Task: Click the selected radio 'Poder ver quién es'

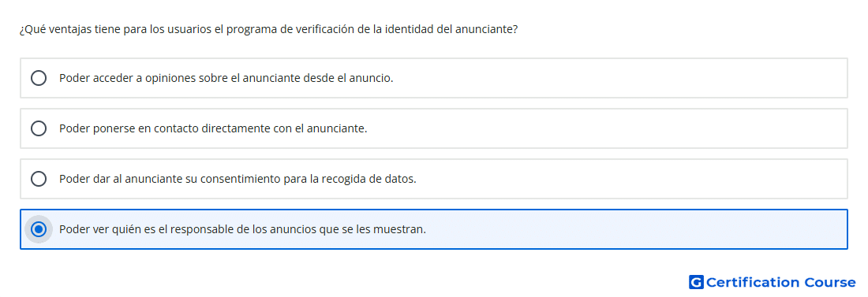Action: coord(39,229)
